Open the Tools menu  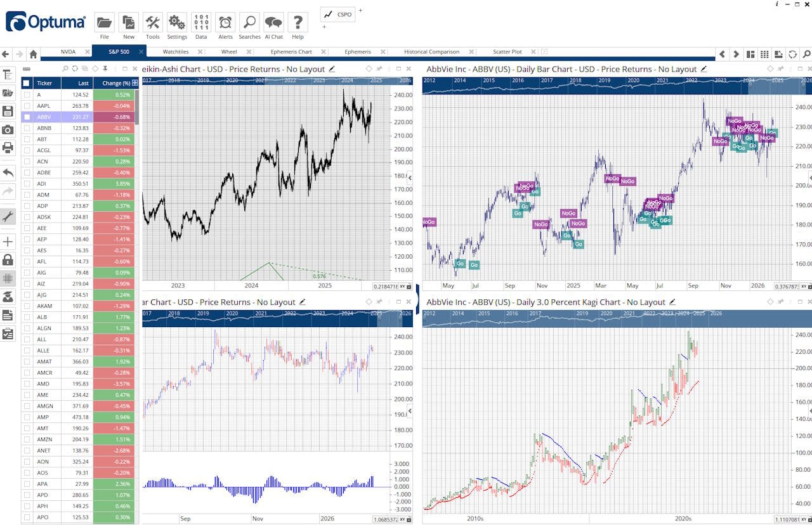click(x=153, y=23)
